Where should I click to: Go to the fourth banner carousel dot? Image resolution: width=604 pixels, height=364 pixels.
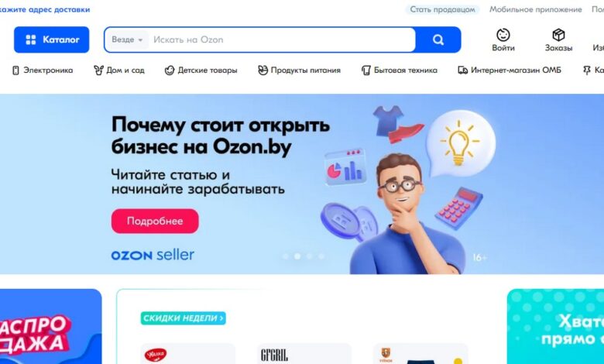321,256
